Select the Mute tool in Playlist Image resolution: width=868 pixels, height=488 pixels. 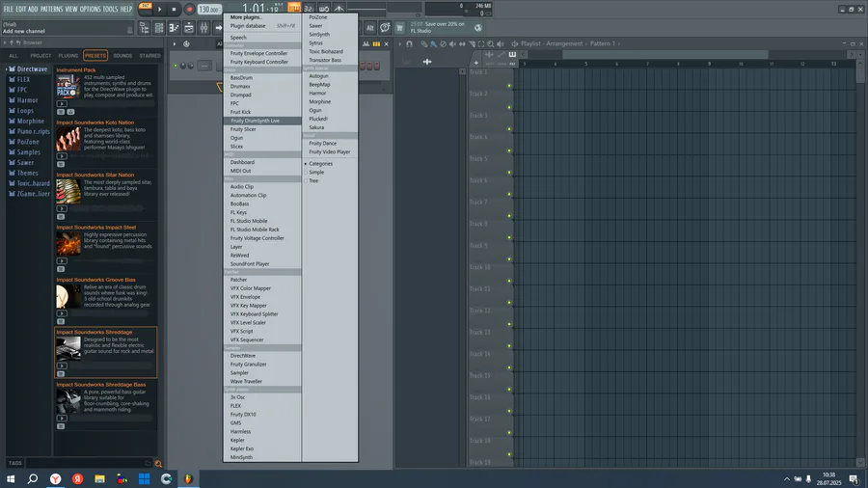(452, 43)
